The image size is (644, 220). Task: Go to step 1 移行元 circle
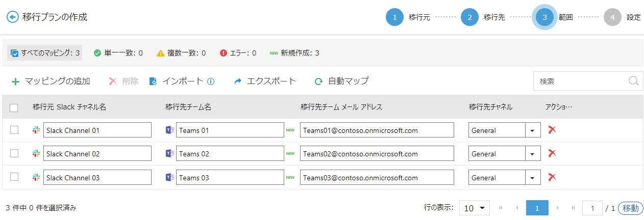[394, 17]
